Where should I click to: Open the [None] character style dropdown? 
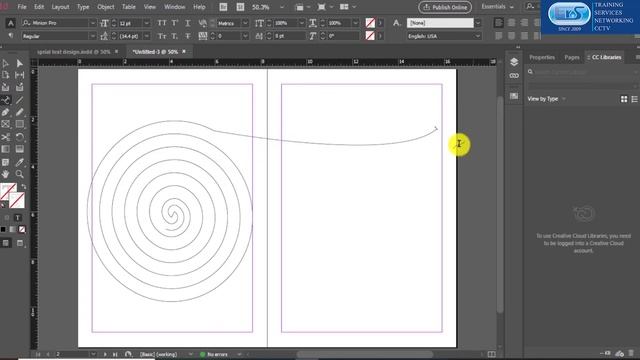478,23
